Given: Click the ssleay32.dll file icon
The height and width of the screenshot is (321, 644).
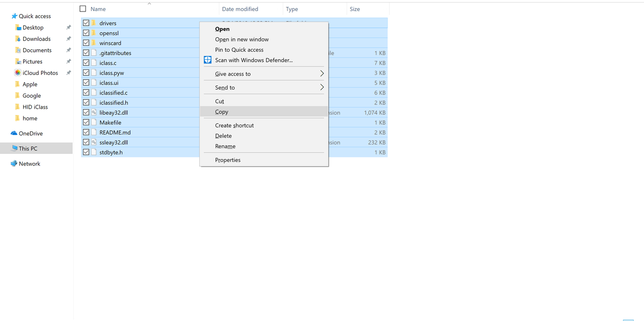Looking at the screenshot, I should coord(94,142).
